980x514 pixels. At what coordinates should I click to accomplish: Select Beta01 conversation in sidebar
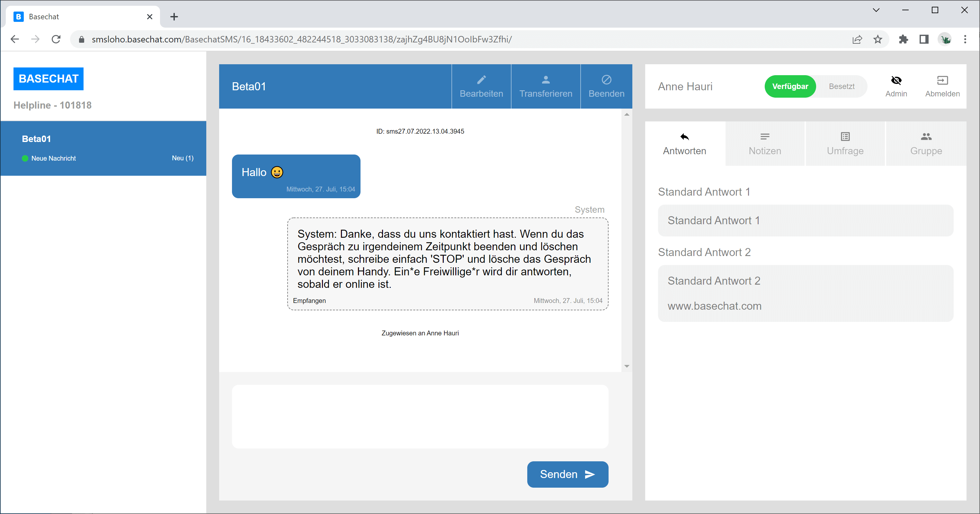point(103,148)
